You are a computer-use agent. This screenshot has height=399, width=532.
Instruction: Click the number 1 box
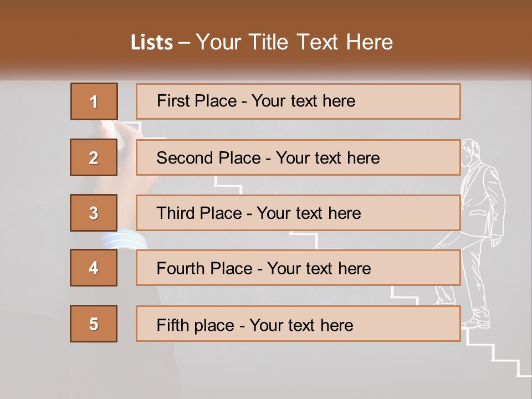tap(94, 101)
